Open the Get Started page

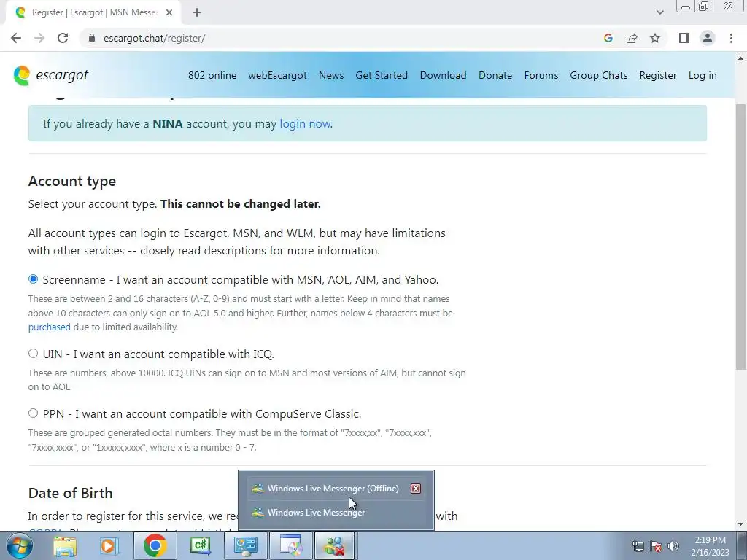point(382,75)
